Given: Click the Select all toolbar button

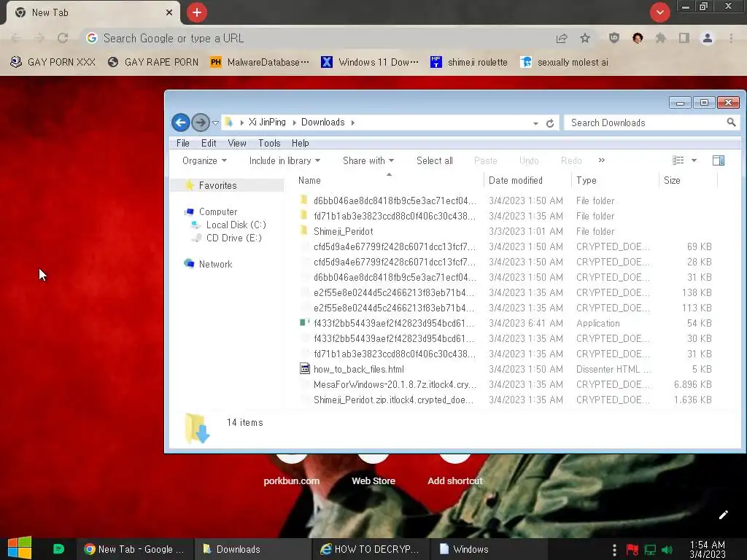Looking at the screenshot, I should (435, 160).
